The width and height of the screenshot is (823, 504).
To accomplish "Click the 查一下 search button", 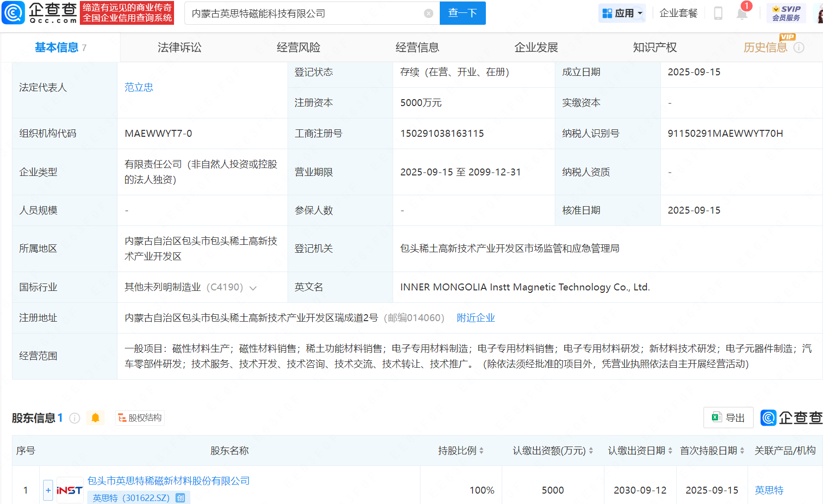I will tap(463, 13).
